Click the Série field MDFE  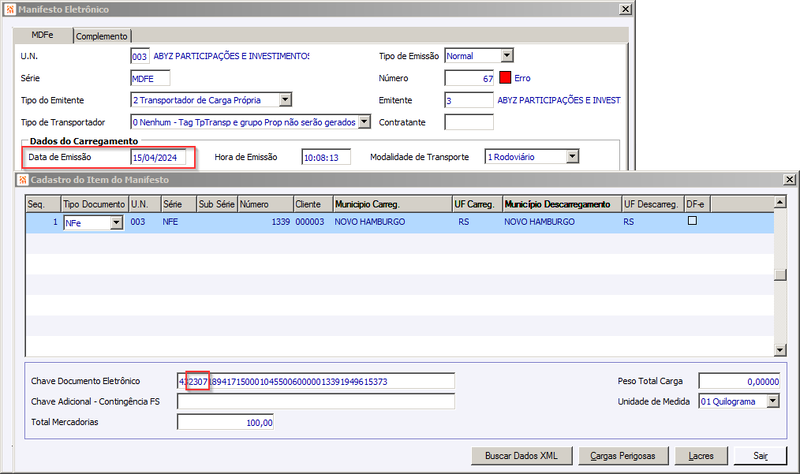pyautogui.click(x=150, y=79)
